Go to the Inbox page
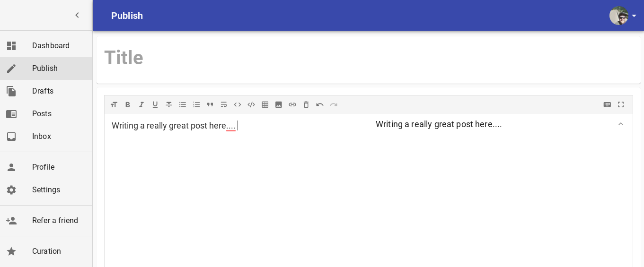 pyautogui.click(x=42, y=137)
